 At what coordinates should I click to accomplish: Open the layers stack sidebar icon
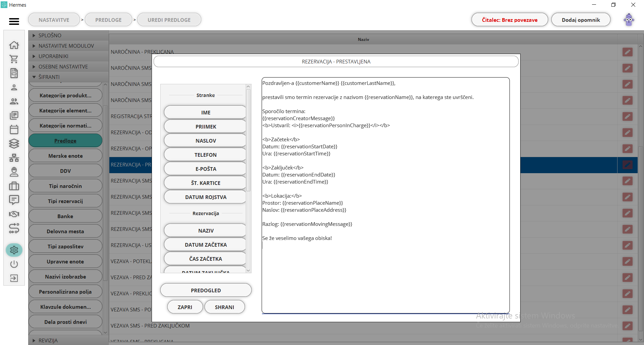tap(14, 144)
